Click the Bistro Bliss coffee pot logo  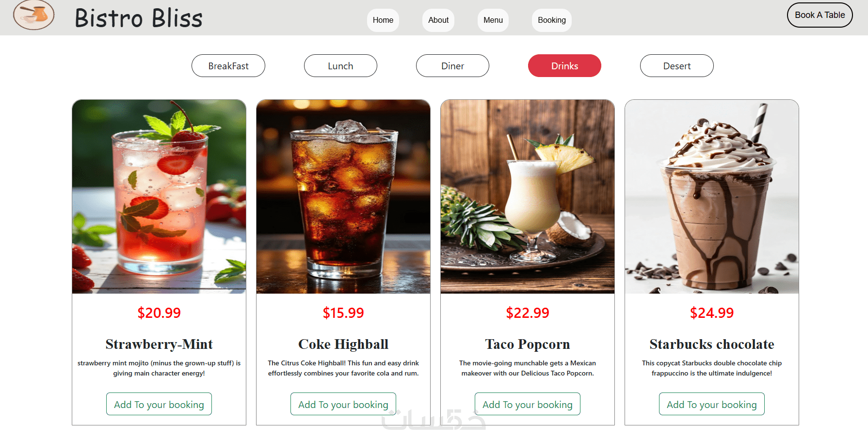click(x=33, y=15)
